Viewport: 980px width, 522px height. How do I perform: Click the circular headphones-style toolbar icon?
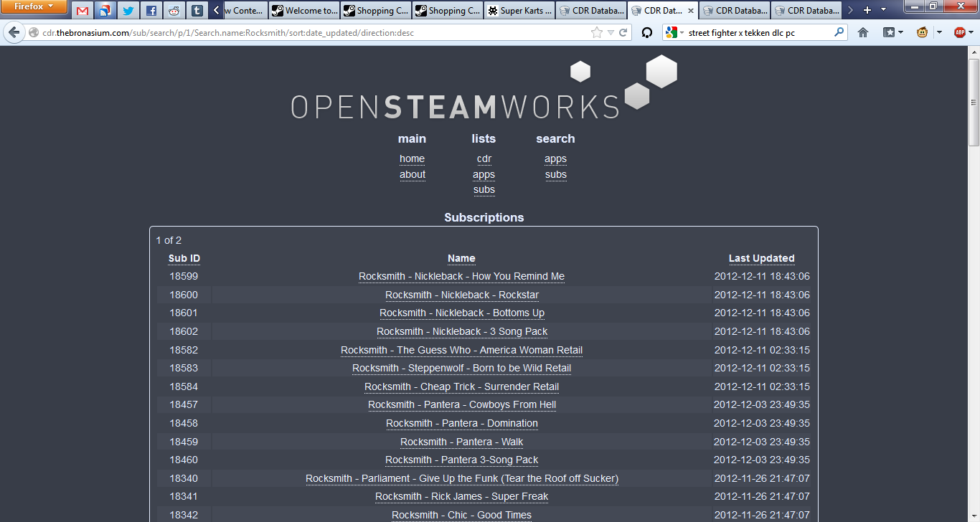pos(646,33)
